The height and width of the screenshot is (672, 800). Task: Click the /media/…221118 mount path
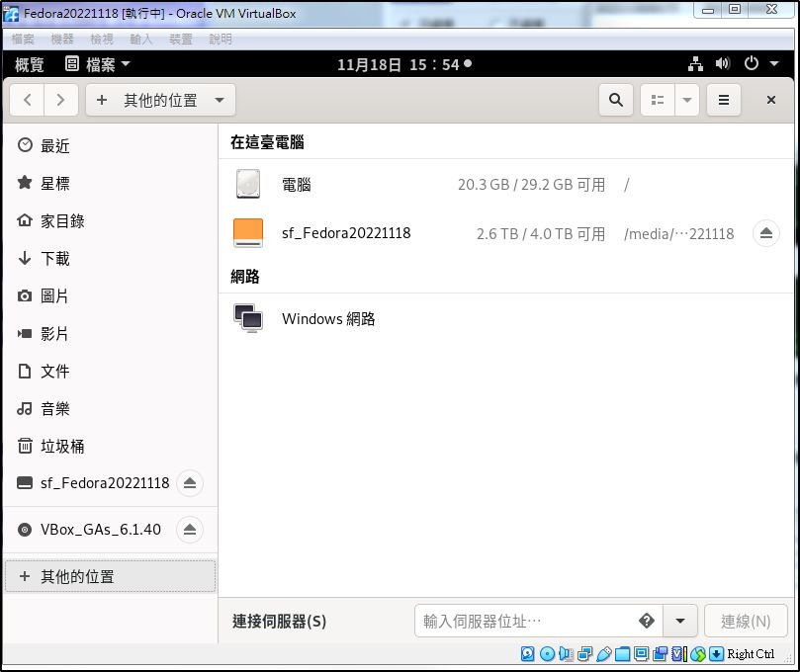(678, 233)
